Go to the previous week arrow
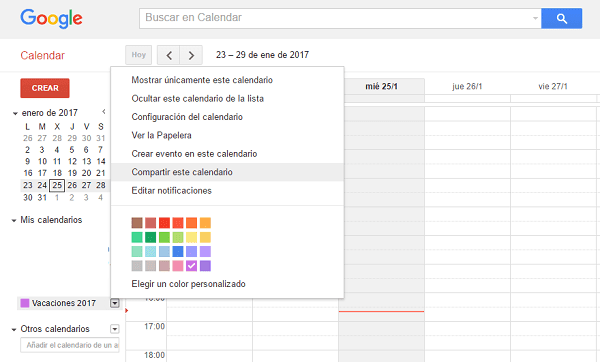Screen dimensions: 600x362 [169, 55]
